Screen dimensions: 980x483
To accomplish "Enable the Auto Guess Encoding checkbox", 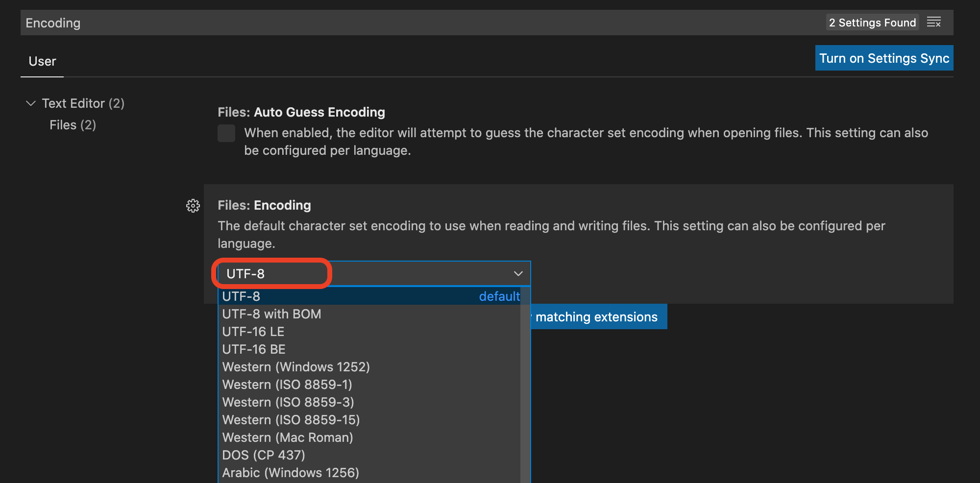I will point(226,133).
